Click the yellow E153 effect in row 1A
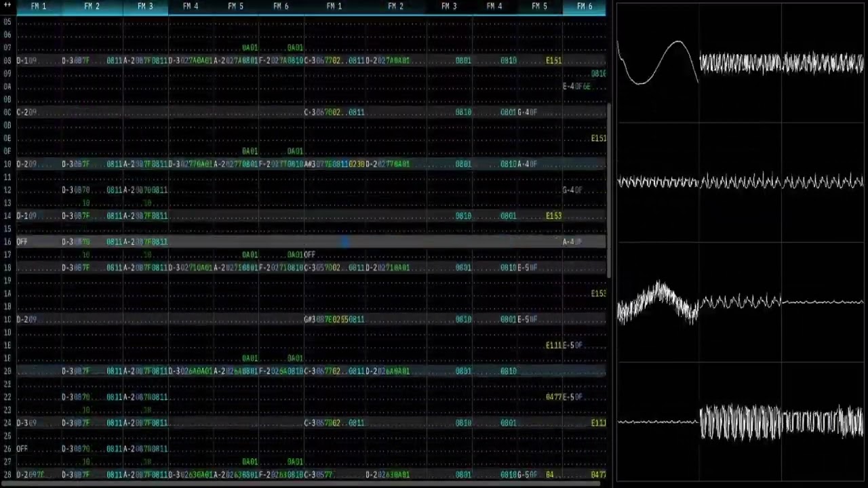The image size is (868, 488). coord(598,293)
